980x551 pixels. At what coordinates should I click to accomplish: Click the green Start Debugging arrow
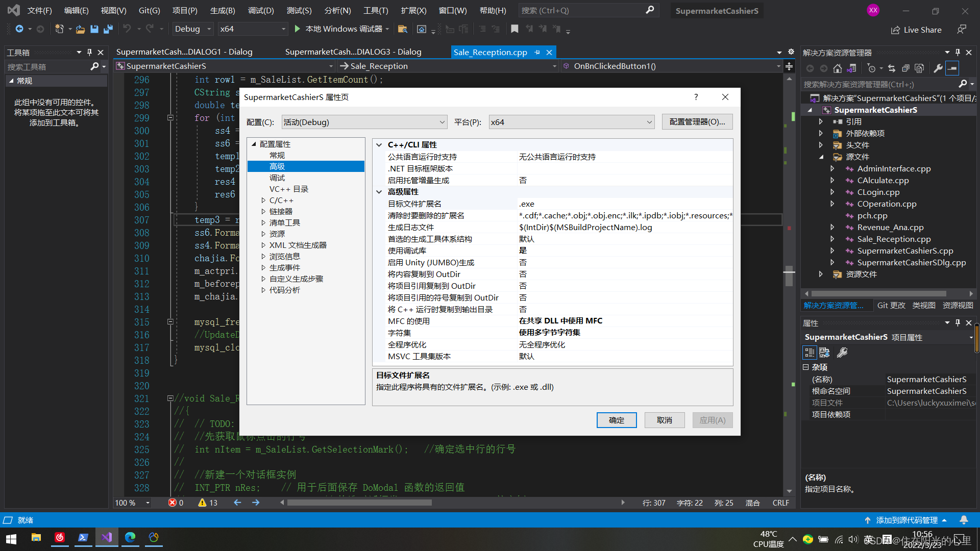point(298,29)
